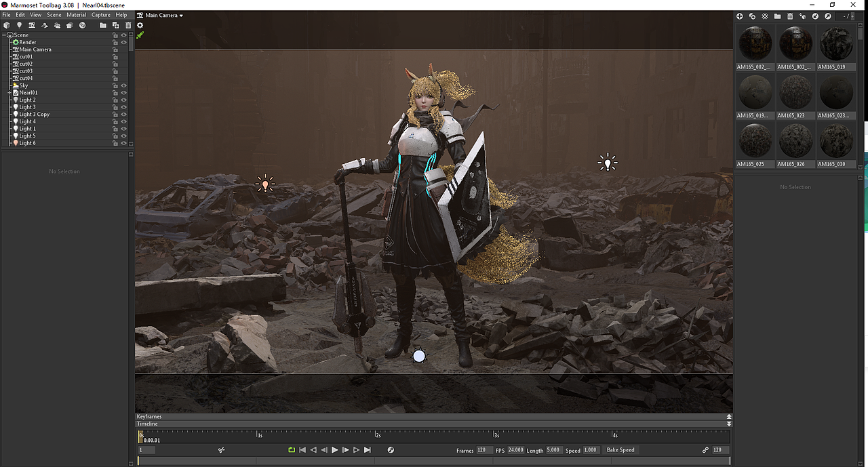This screenshot has height=467, width=868.
Task: Toggle visibility of Light 3 Copy
Action: tap(124, 115)
